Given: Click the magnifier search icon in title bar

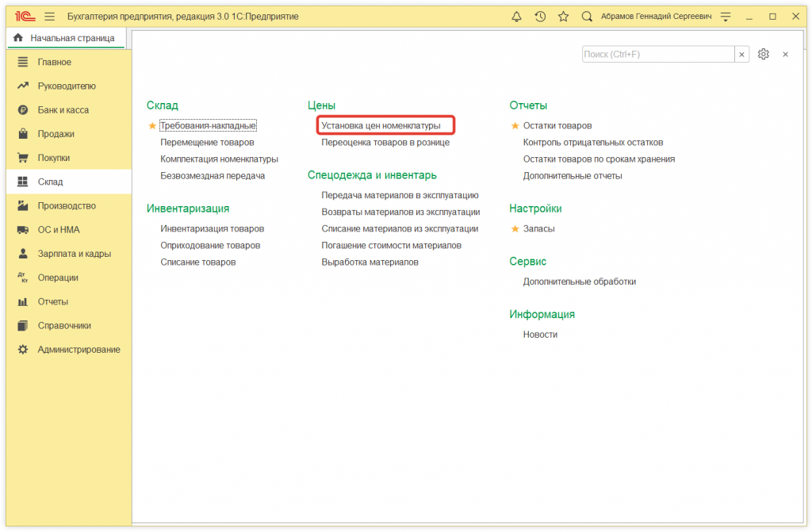Looking at the screenshot, I should (587, 16).
